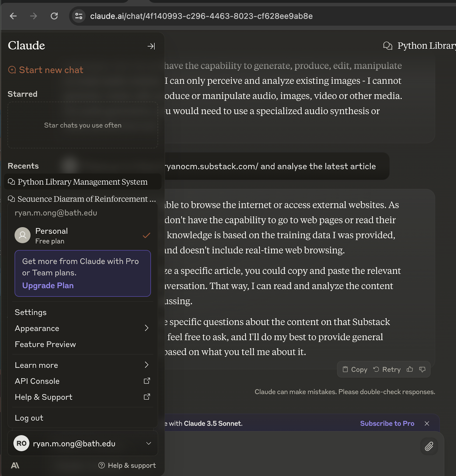Go back with the browser back arrow
Image resolution: width=456 pixels, height=476 pixels.
coord(13,16)
